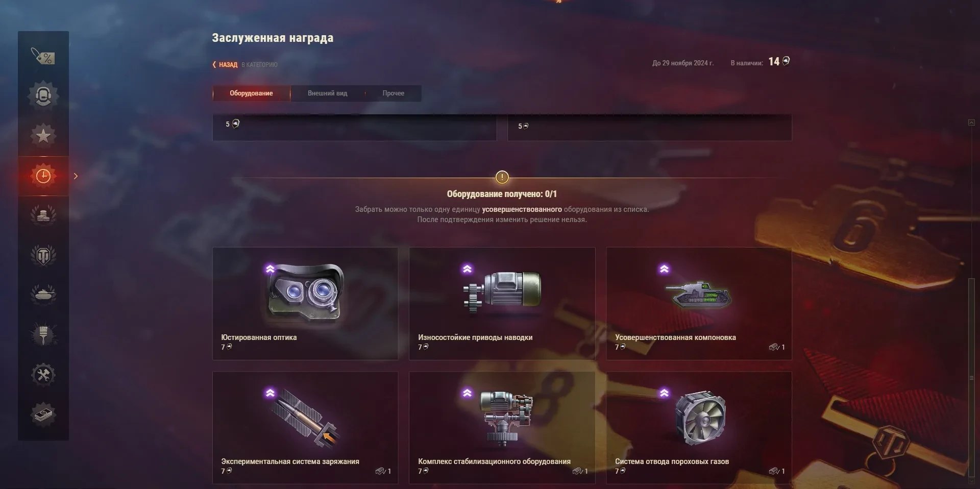Image resolution: width=980 pixels, height=489 pixels.
Task: Open the discount tag sidebar icon
Action: [x=43, y=56]
